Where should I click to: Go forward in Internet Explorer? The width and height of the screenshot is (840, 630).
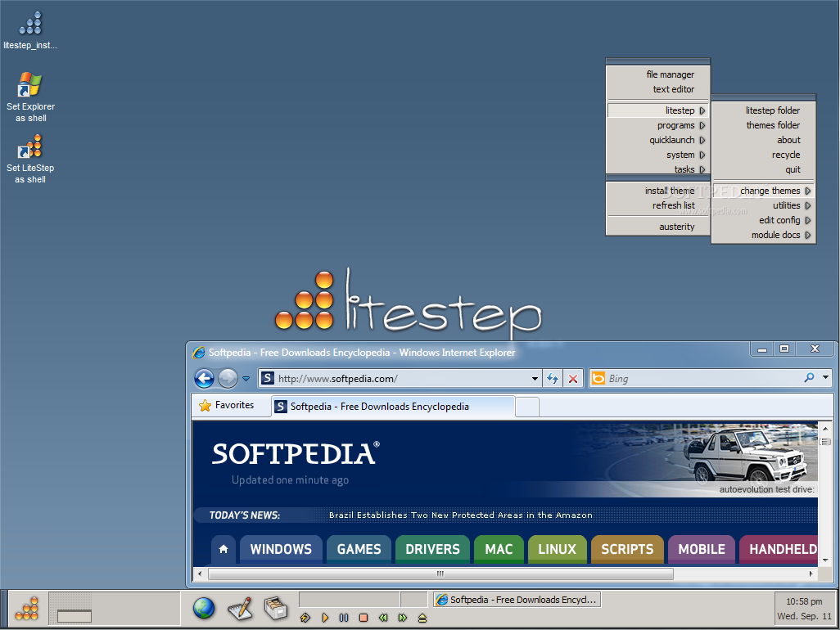point(228,379)
